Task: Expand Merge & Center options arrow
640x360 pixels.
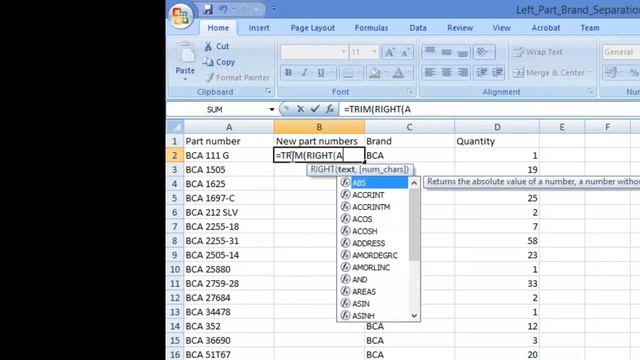Action: (x=590, y=73)
